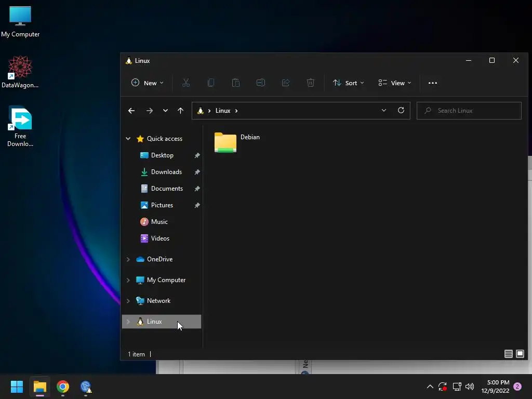Open Free Download desktop shortcut
This screenshot has width=532, height=399.
coord(20,126)
